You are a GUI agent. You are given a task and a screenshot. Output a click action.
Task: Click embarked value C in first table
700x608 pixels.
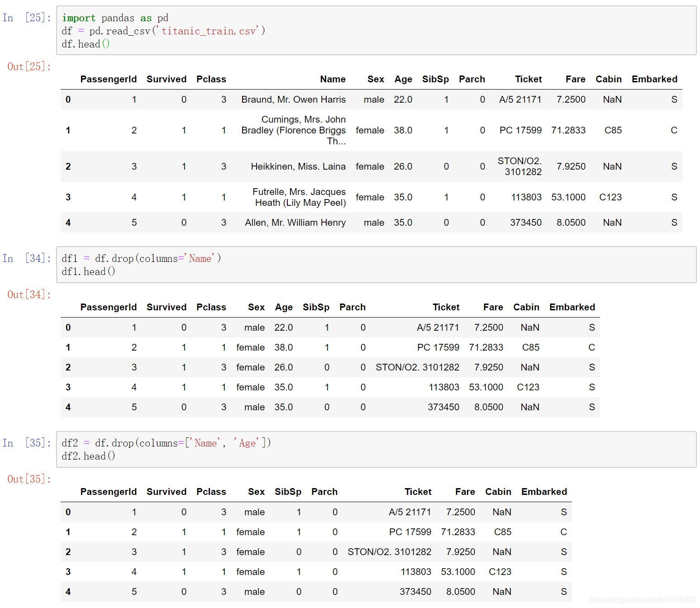[x=674, y=130]
